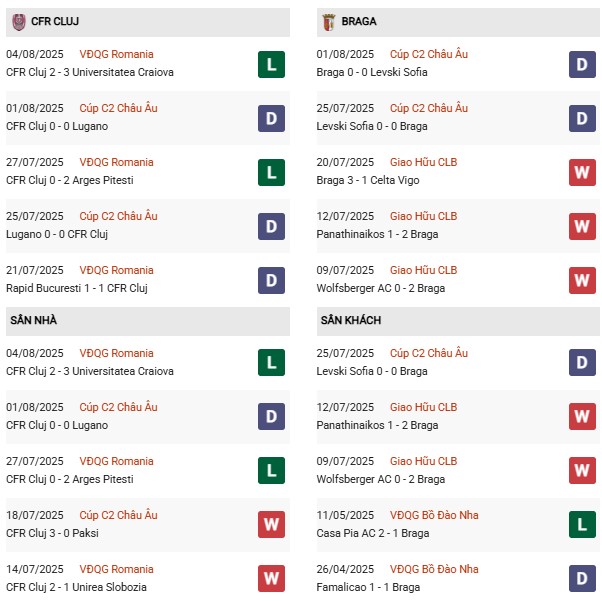Open VĐQG Bồ Đào Nha link dated 11/05/2025

434,515
